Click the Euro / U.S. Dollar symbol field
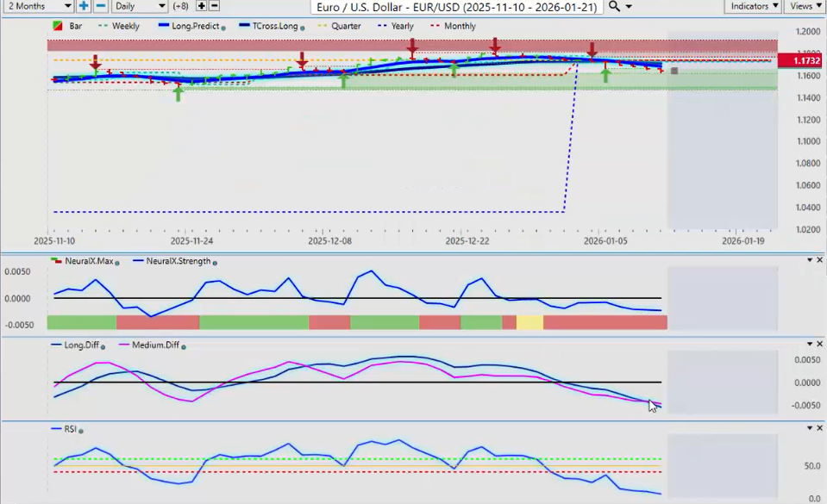The height and width of the screenshot is (504, 827). point(457,6)
